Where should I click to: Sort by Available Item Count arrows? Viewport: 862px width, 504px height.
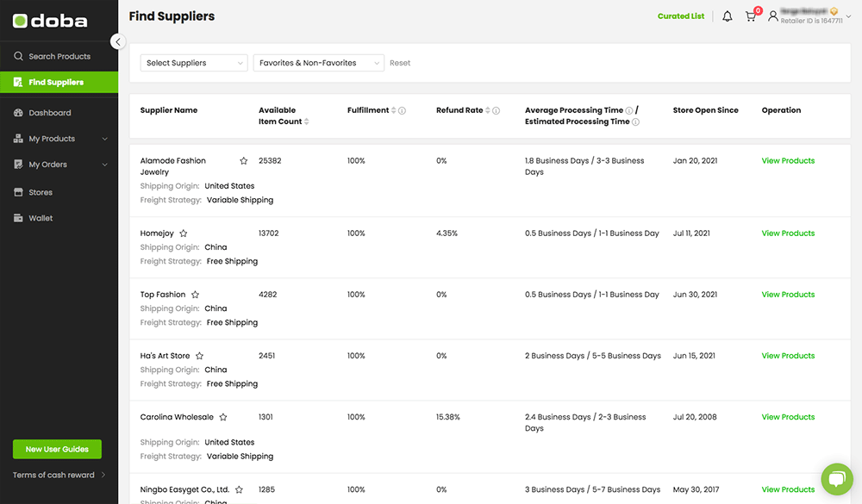point(307,121)
